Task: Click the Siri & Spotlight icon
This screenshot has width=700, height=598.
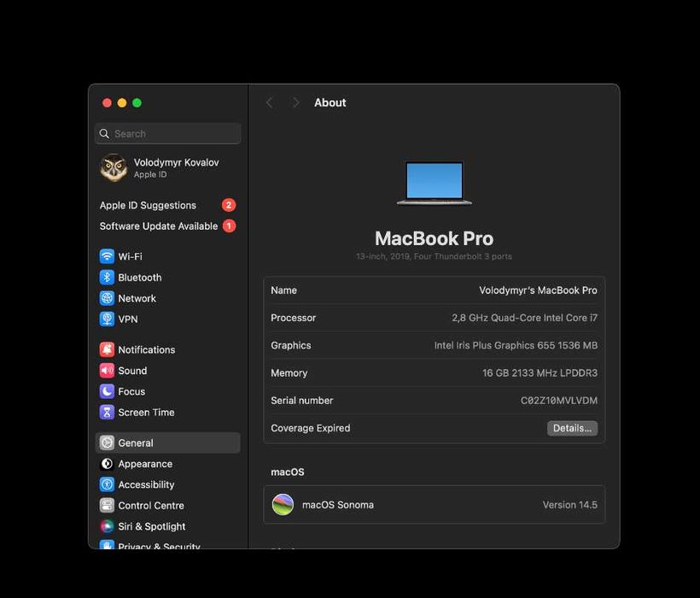Action: point(107,526)
